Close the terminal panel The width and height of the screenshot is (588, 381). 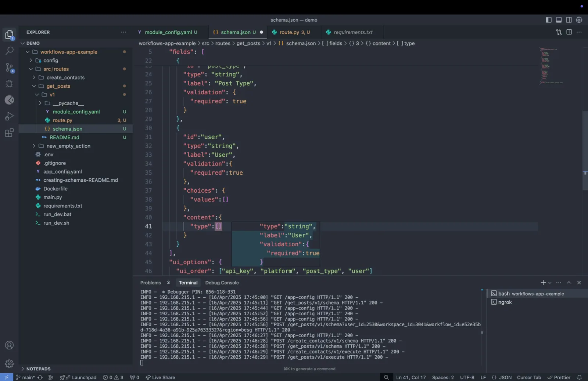point(579,283)
